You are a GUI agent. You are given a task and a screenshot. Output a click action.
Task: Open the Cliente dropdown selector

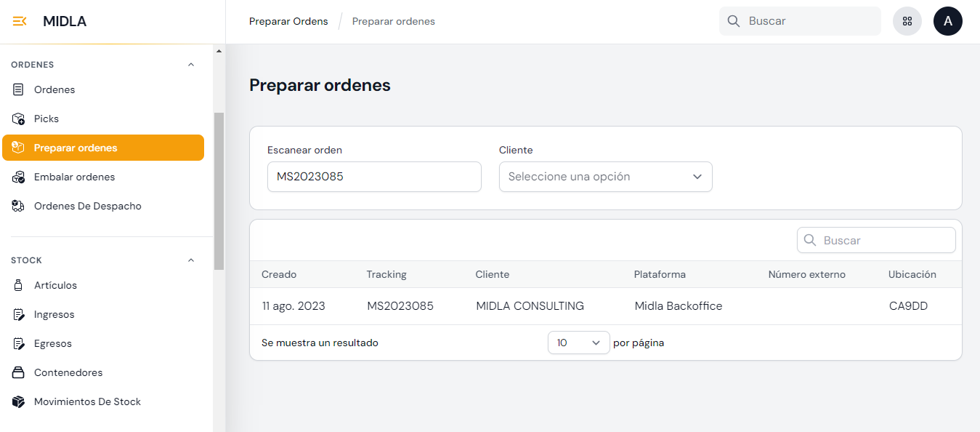[605, 177]
